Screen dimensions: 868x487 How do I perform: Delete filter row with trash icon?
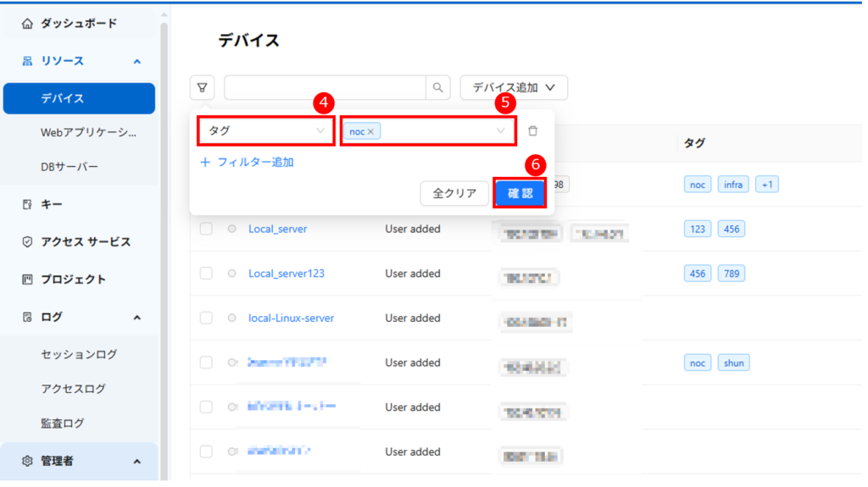point(532,131)
